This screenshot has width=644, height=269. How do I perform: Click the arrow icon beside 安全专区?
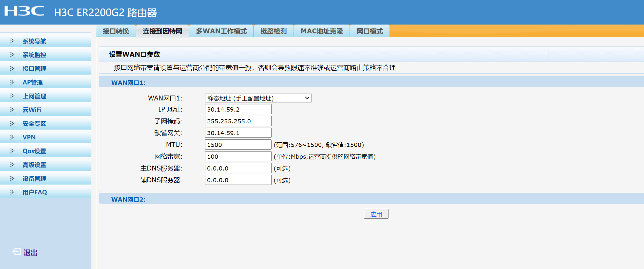12,123
